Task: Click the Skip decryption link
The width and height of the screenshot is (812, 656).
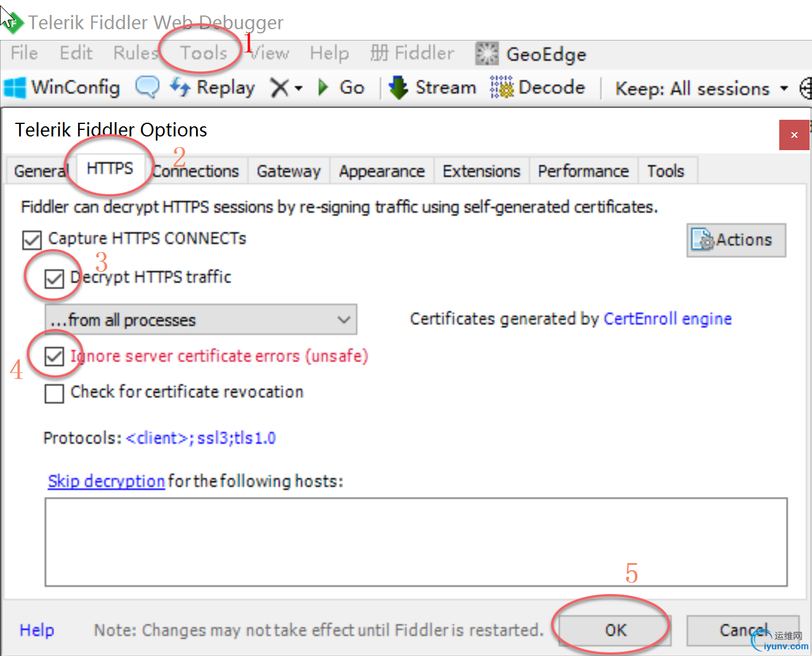Action: pos(106,481)
